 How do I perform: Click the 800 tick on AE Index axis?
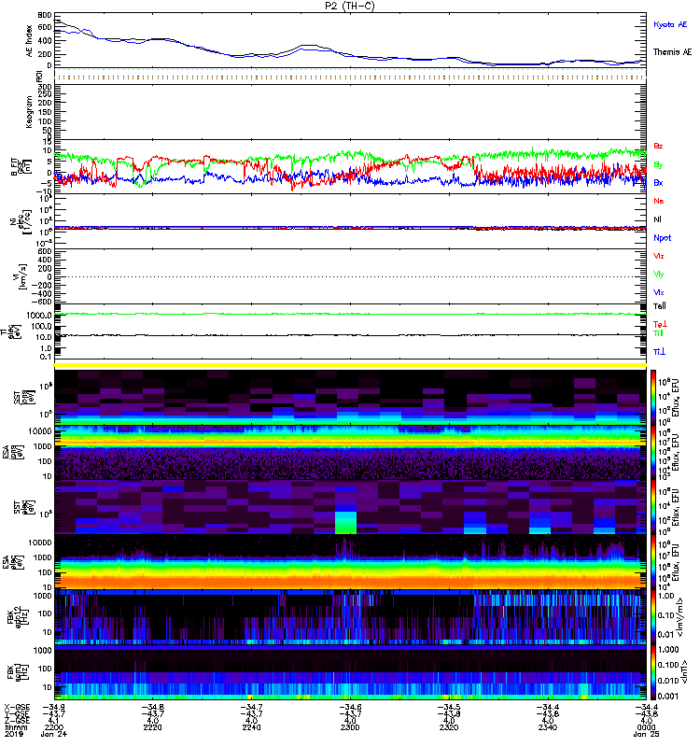click(x=44, y=15)
